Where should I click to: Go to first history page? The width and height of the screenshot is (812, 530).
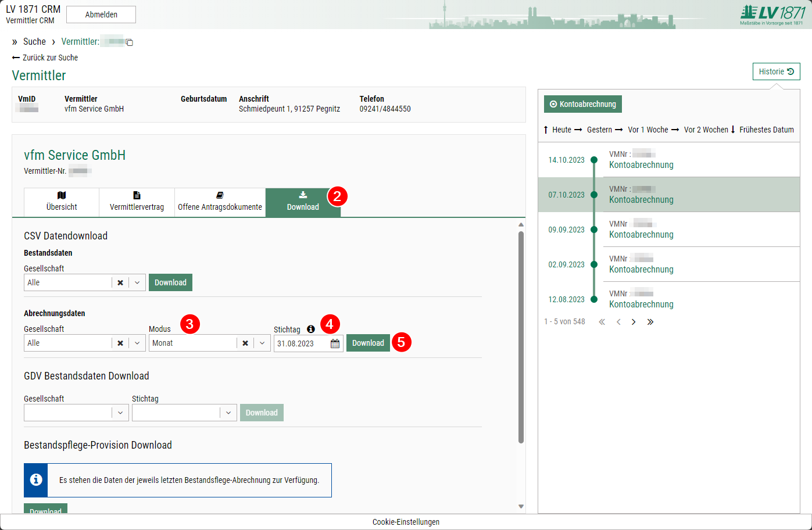point(602,322)
